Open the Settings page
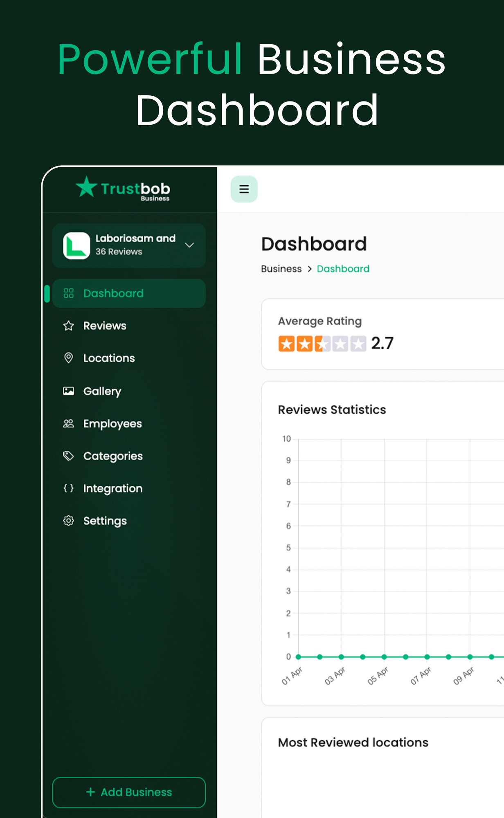 click(129, 521)
